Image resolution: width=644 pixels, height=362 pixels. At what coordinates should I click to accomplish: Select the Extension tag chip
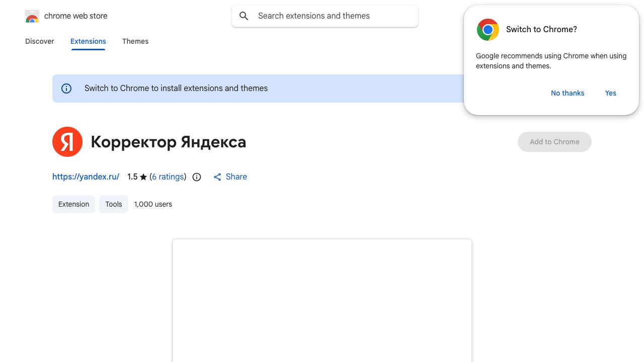[73, 204]
